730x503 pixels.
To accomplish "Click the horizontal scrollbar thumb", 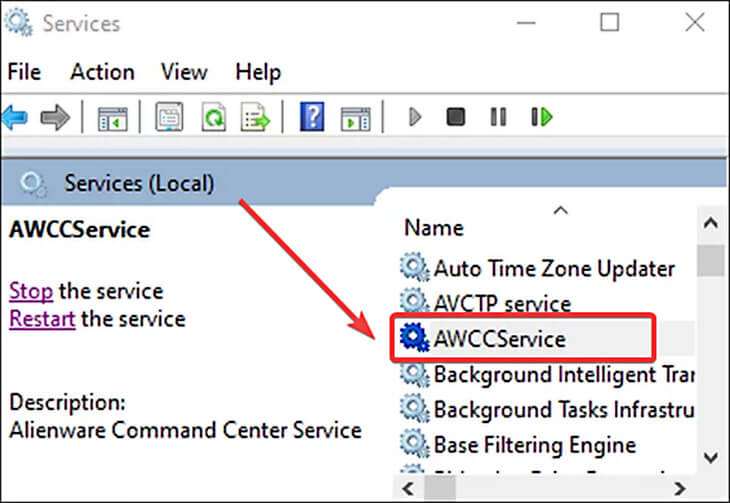I will (x=440, y=489).
